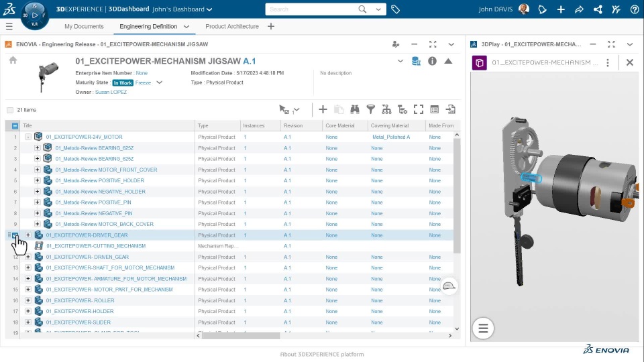Screen dimensions: 644x362
Task: Open the 3DPlay round hamburger menu button
Action: 483,328
